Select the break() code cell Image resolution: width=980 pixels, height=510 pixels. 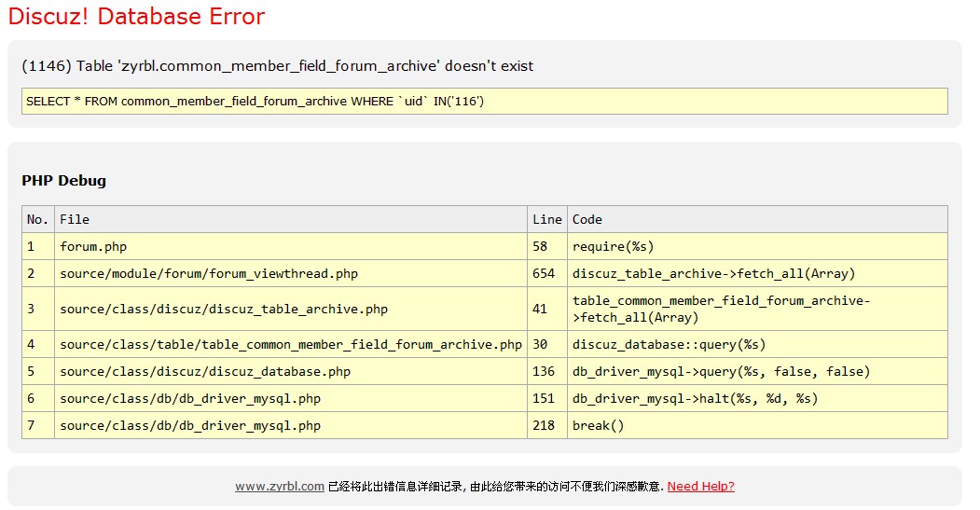[x=757, y=426]
